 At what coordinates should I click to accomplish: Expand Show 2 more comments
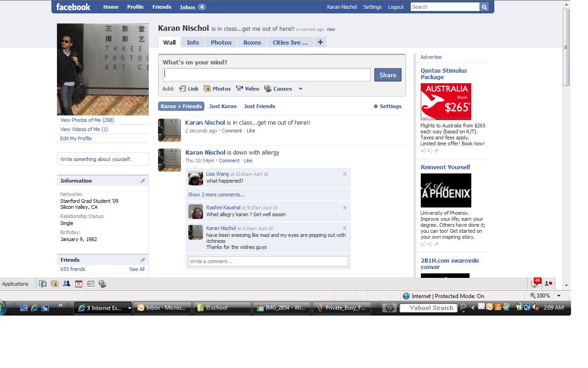pyautogui.click(x=216, y=195)
